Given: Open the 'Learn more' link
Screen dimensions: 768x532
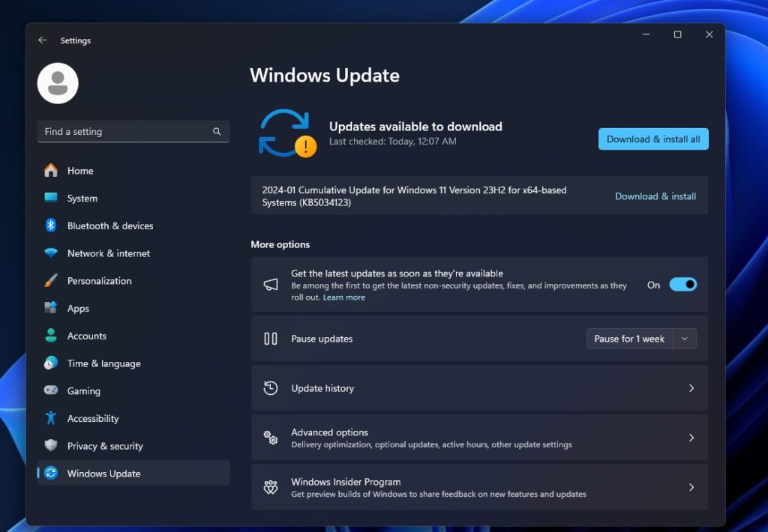Looking at the screenshot, I should pyautogui.click(x=343, y=297).
